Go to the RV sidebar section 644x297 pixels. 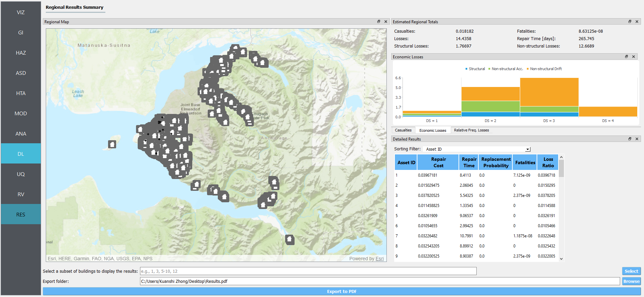pyautogui.click(x=21, y=194)
